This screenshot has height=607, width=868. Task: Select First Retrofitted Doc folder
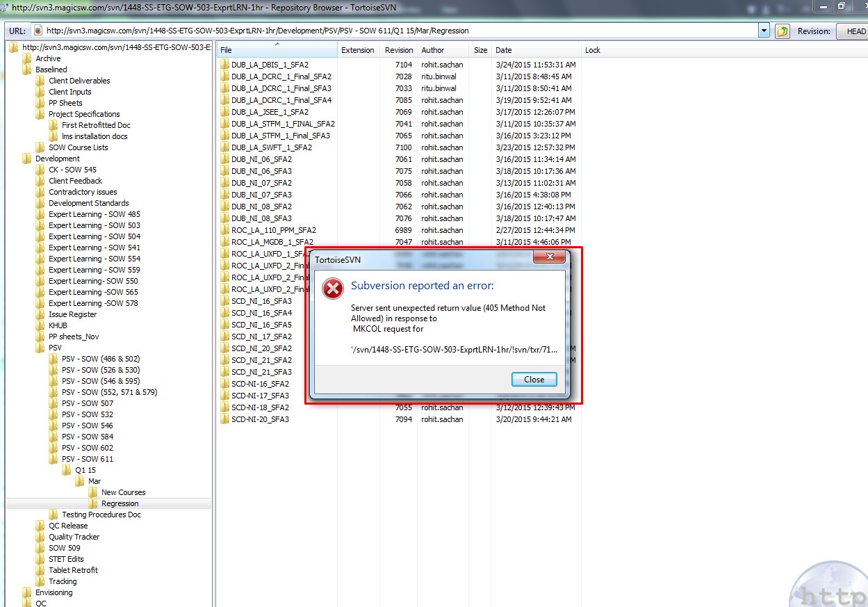pyautogui.click(x=96, y=125)
